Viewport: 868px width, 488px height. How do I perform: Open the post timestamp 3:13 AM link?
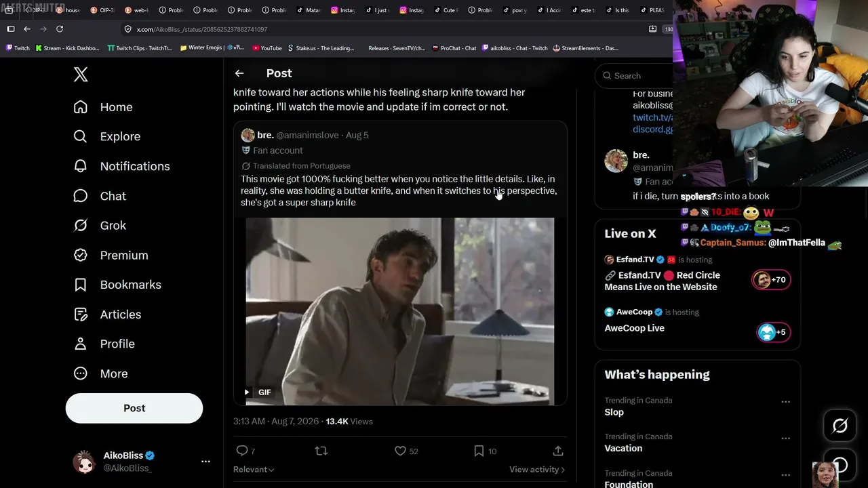click(275, 422)
